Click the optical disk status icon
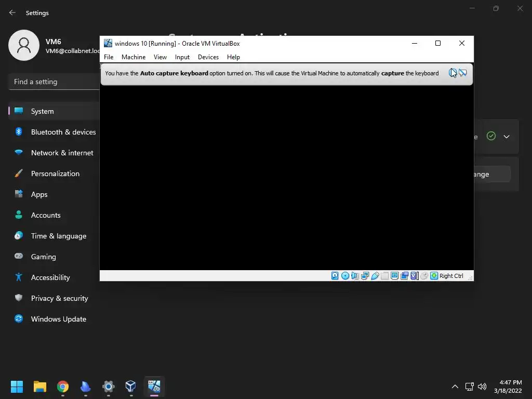 click(x=345, y=276)
